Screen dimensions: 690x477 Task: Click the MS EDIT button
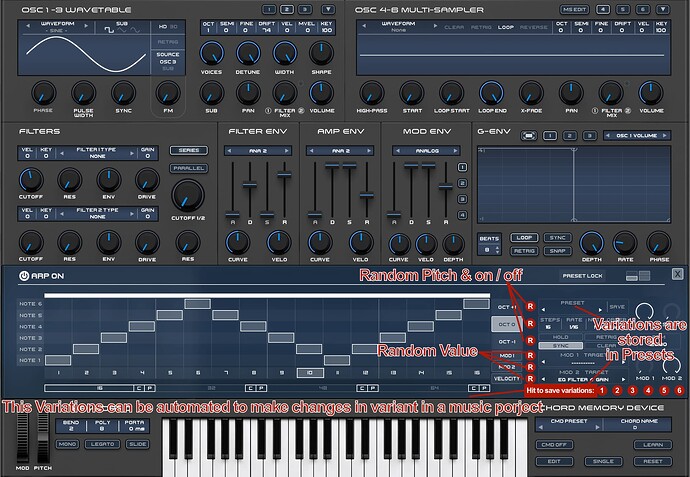click(574, 9)
